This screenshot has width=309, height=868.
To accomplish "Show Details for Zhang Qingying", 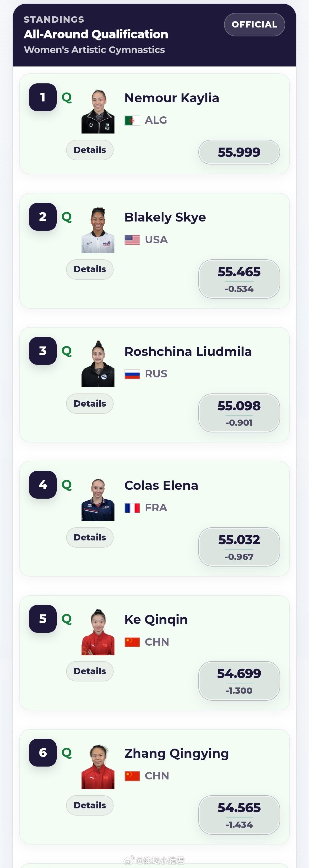I will click(90, 805).
